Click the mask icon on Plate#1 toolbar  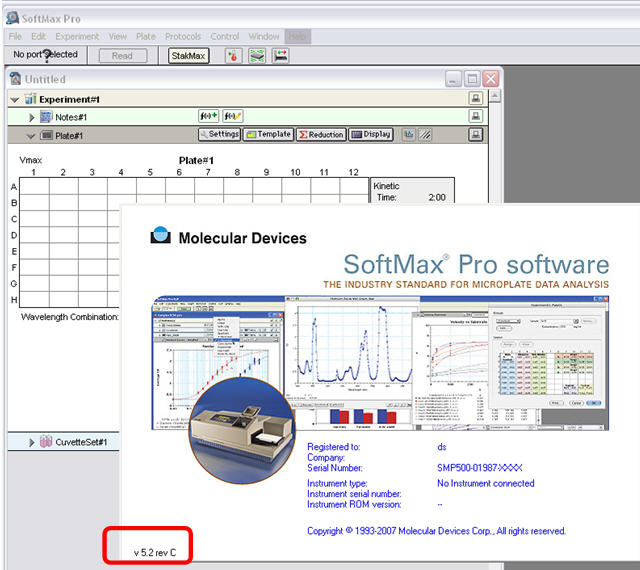pyautogui.click(x=426, y=135)
